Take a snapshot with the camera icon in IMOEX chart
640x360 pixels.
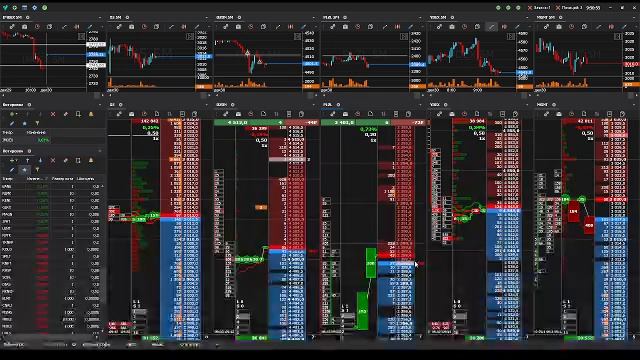[24, 27]
